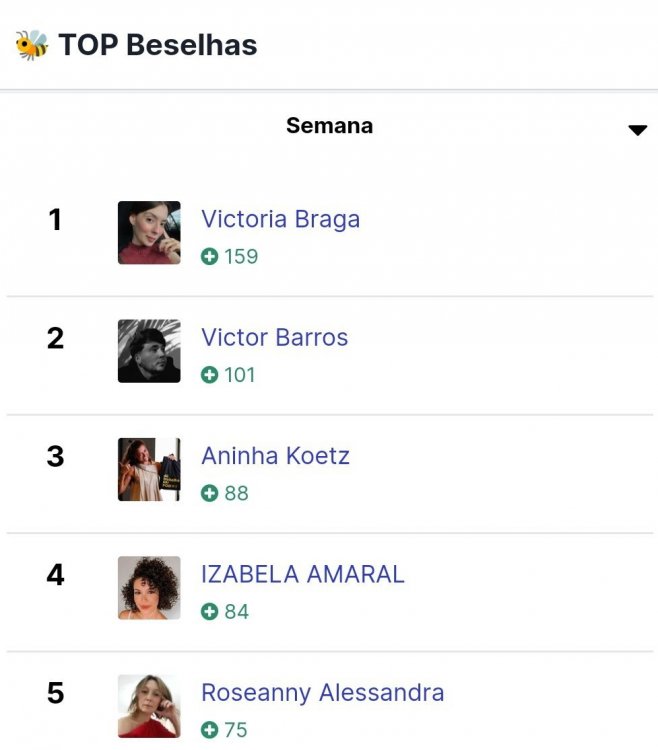
Task: Click the green plus icon beside 84
Action: coord(209,611)
